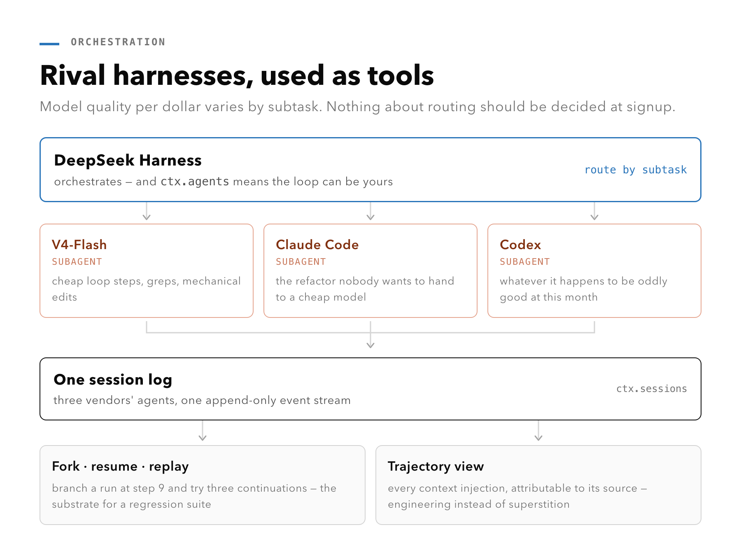Select the 'One session log' title

coord(113,380)
